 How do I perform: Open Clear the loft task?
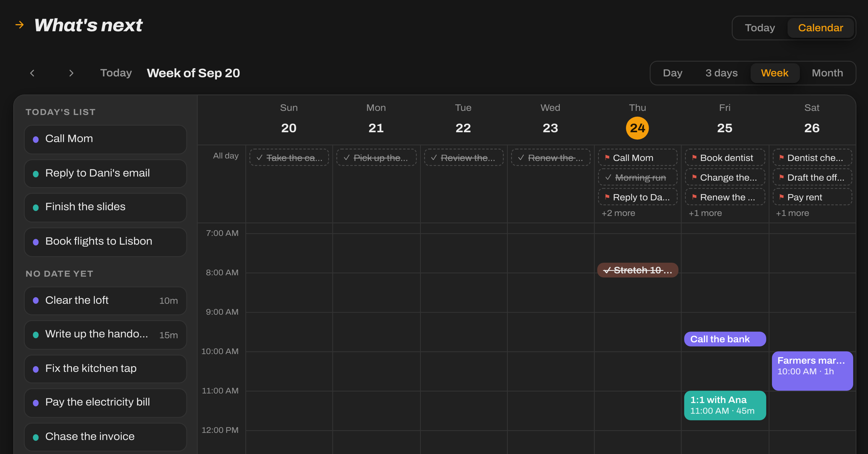point(105,301)
